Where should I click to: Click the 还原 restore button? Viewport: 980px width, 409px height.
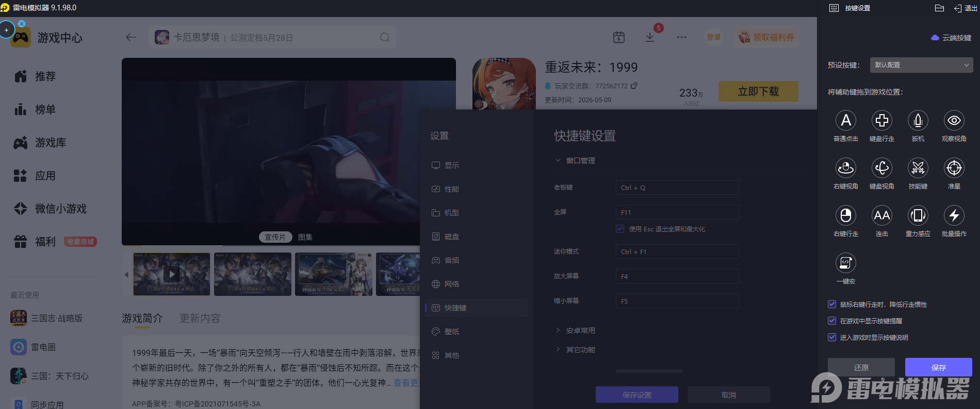pyautogui.click(x=861, y=367)
